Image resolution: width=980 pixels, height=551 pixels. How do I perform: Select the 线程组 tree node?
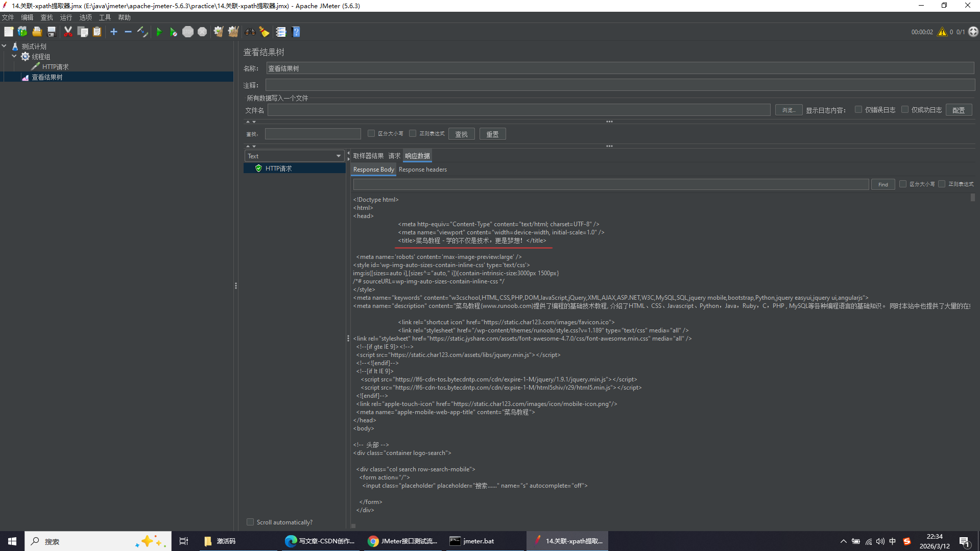pos(41,57)
